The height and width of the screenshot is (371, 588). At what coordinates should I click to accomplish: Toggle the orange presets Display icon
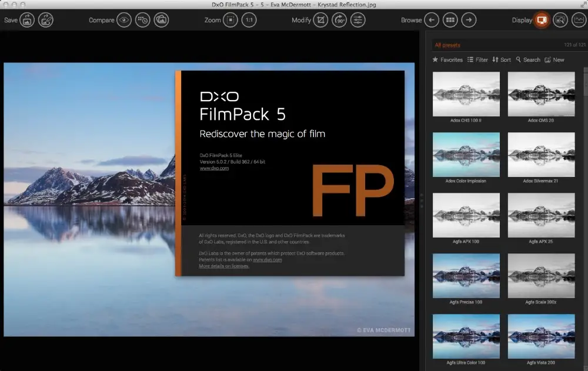pos(542,20)
